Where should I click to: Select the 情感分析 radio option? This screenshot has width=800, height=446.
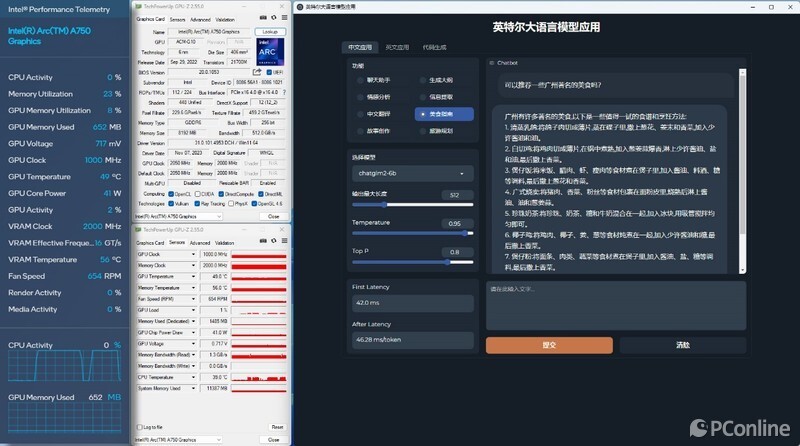point(360,97)
